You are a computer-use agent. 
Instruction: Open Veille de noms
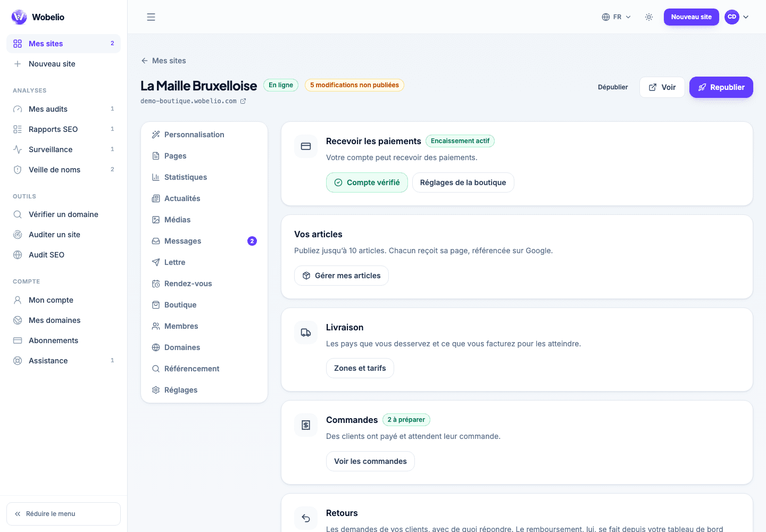[63, 170]
